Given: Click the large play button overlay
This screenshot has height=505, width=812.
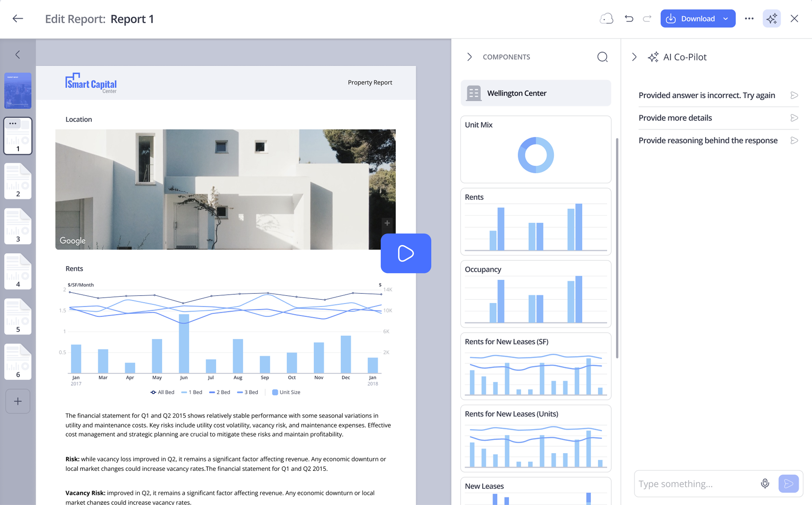Looking at the screenshot, I should pos(406,253).
